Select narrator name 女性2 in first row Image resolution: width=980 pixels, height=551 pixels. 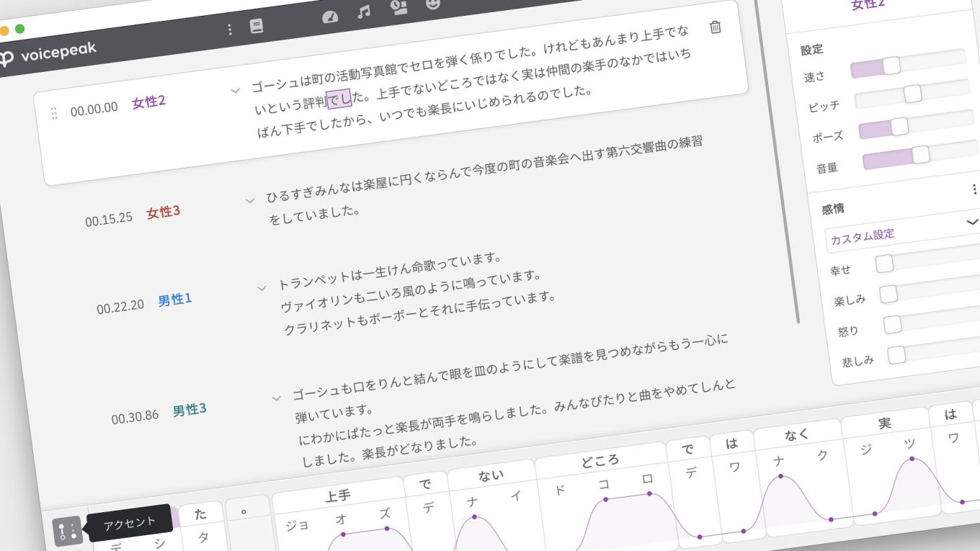click(x=148, y=102)
